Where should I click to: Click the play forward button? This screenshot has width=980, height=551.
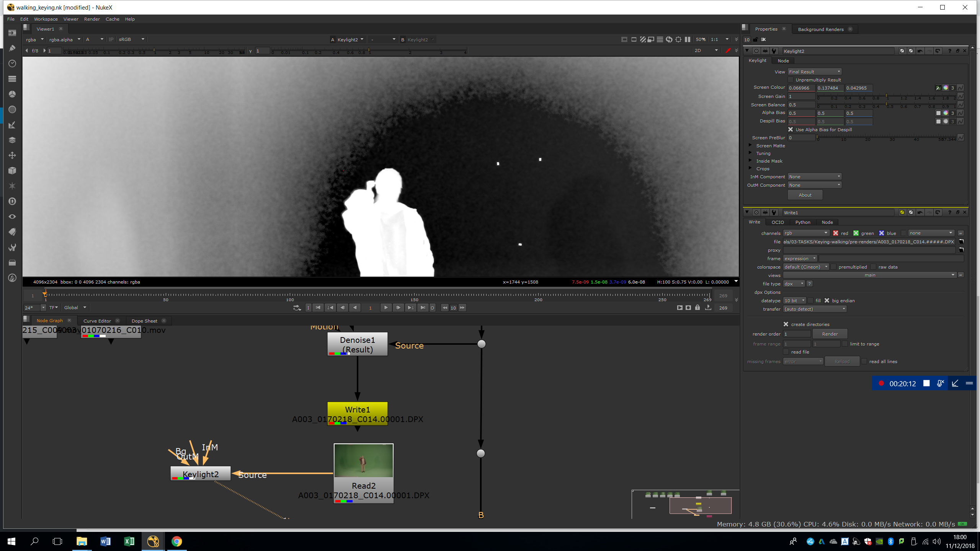point(385,308)
